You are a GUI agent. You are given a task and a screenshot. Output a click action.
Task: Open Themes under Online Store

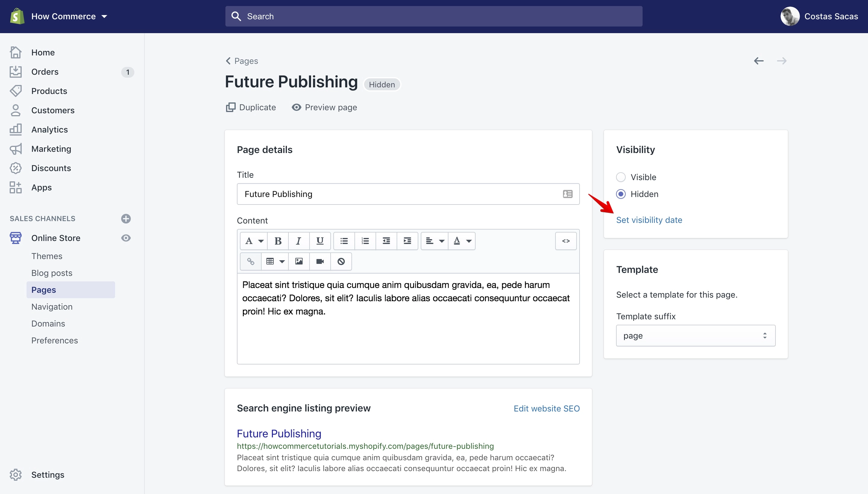[47, 256]
